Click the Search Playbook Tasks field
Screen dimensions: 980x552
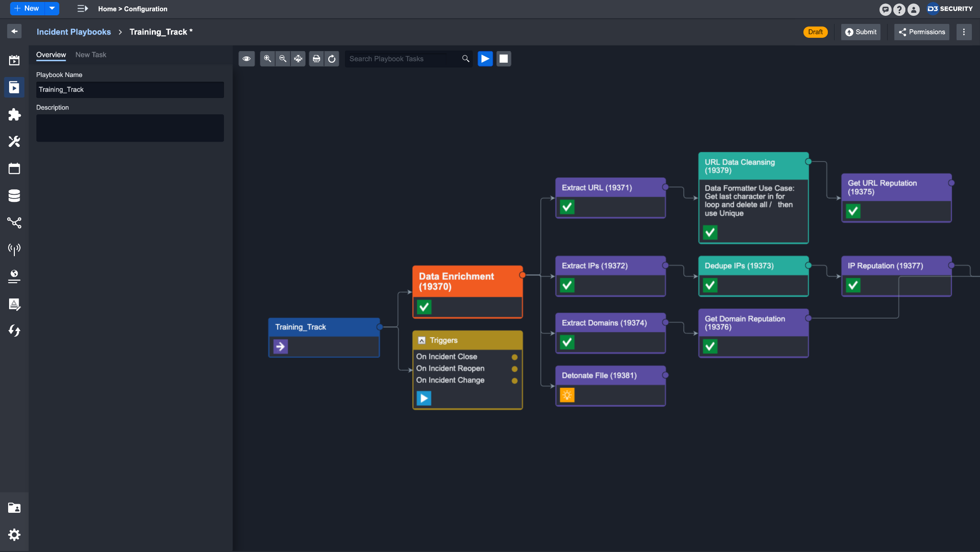402,59
